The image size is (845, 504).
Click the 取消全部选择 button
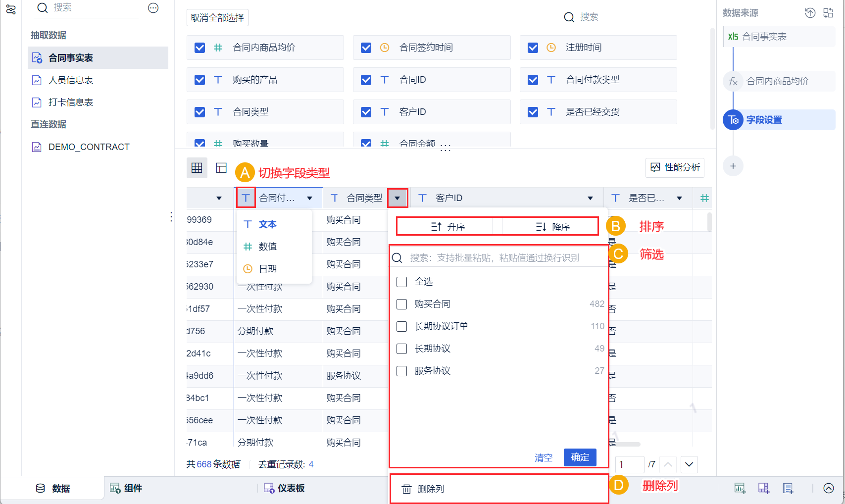coord(217,17)
